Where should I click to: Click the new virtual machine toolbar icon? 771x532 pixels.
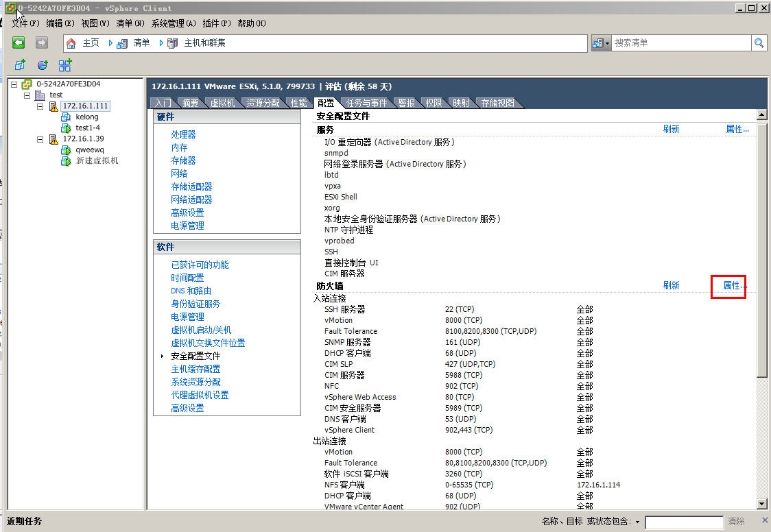pos(20,65)
